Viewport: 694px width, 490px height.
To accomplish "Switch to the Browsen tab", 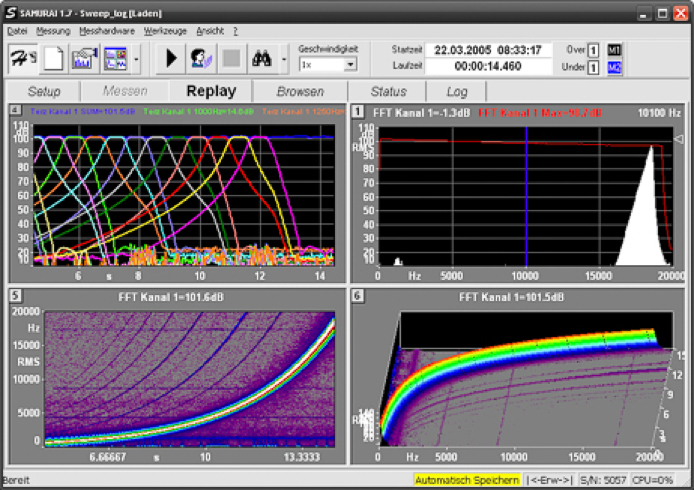I will point(300,91).
